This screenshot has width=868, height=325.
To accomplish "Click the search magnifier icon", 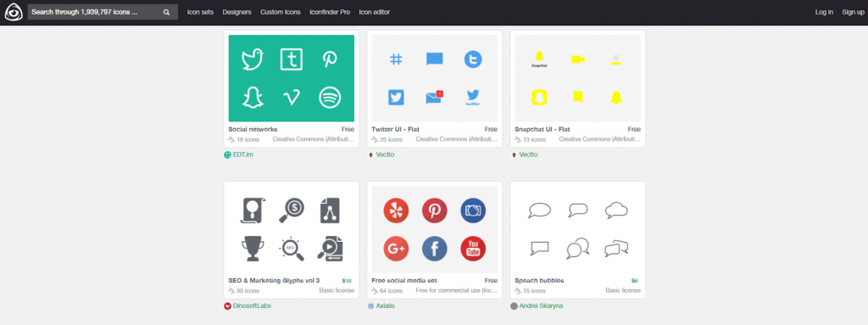I will tap(167, 12).
